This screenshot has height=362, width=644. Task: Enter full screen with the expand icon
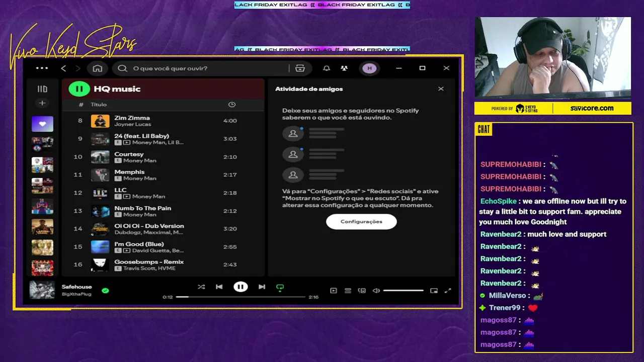[x=448, y=291]
